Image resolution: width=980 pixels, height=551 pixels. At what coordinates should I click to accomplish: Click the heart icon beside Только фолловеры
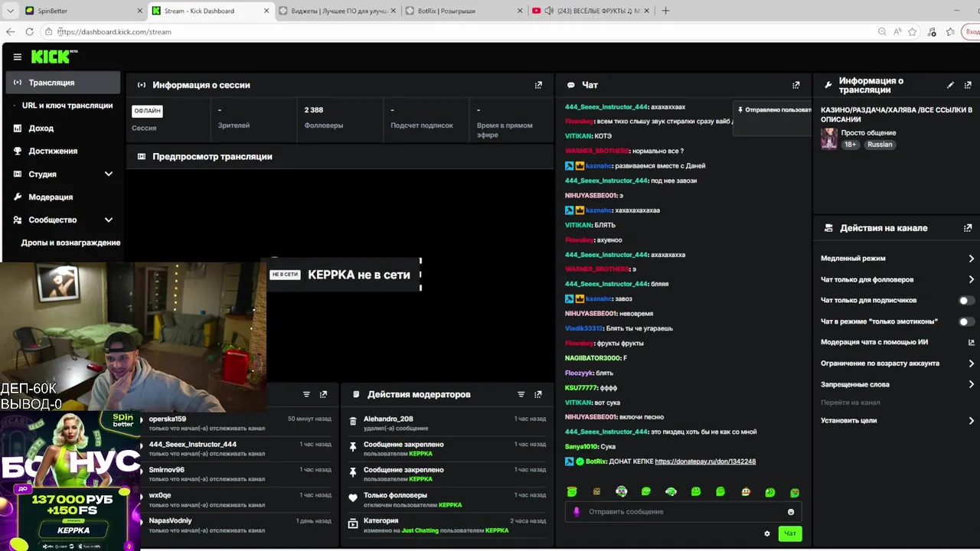tap(353, 498)
